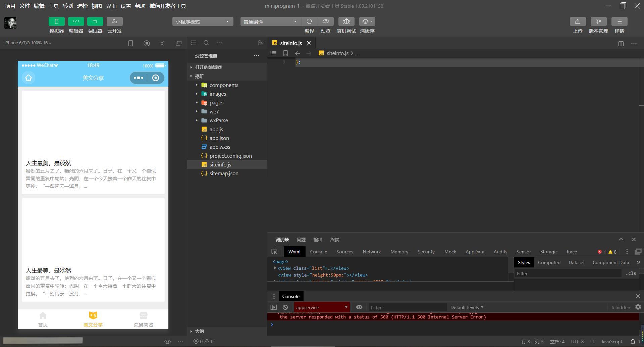Open the 文件 menu
The image size is (644, 347).
24,6
